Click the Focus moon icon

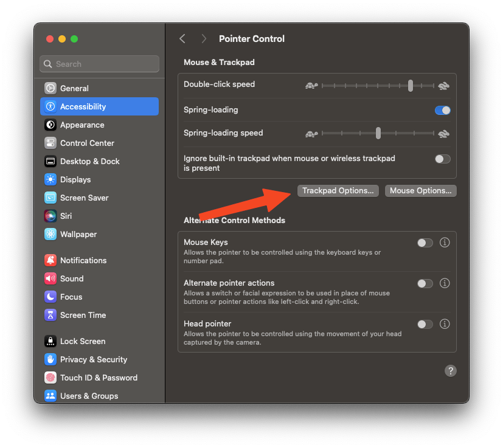pyautogui.click(x=50, y=297)
